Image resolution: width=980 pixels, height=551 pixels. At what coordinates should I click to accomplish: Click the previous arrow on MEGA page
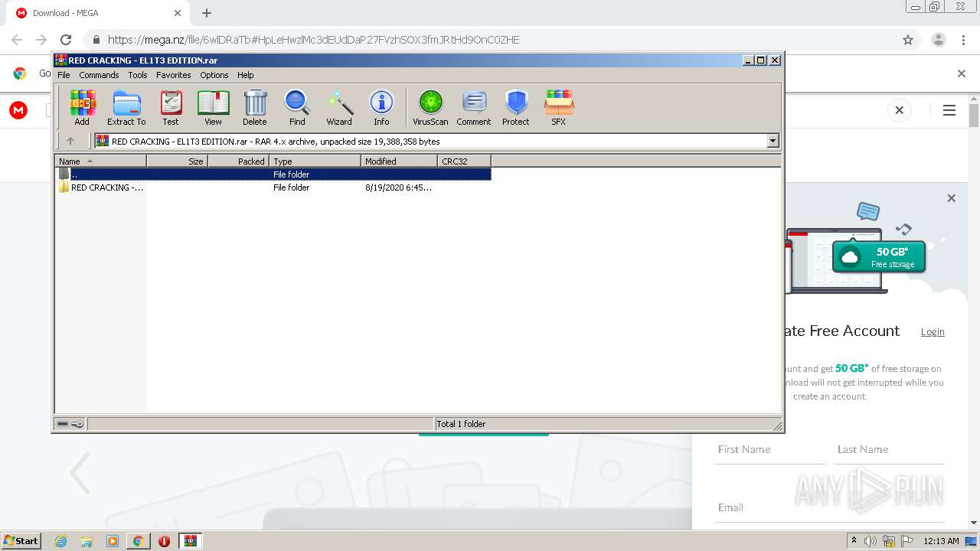(x=80, y=473)
